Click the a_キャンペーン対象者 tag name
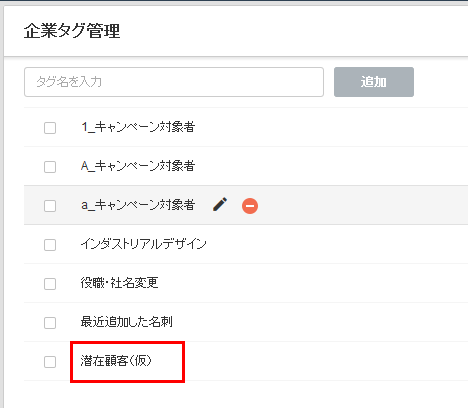Viewport: 468px width, 408px height. coord(138,205)
